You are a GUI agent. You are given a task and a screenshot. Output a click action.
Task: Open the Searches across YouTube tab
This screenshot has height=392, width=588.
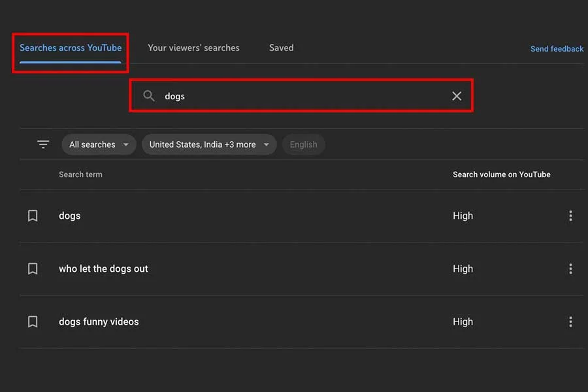point(71,48)
